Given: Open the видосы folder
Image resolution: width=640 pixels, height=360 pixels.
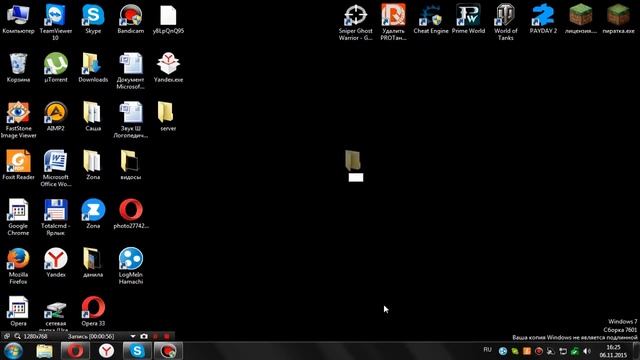Looking at the screenshot, I should (x=131, y=165).
